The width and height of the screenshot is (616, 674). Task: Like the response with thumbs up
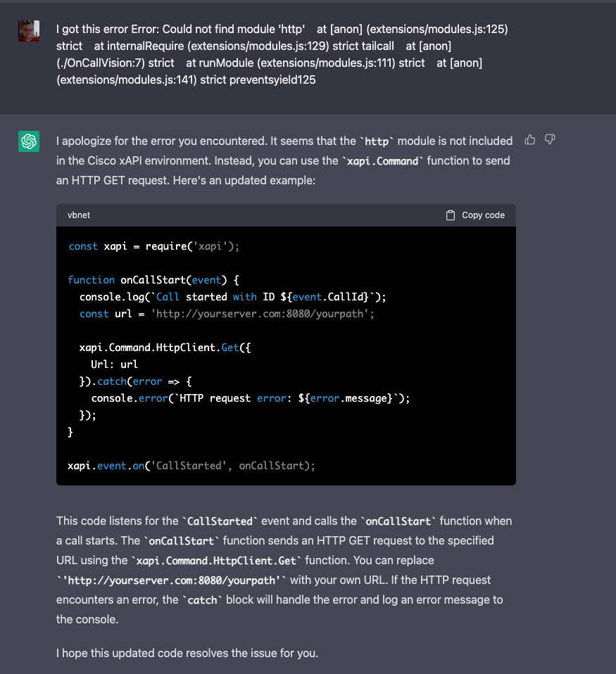click(x=530, y=140)
